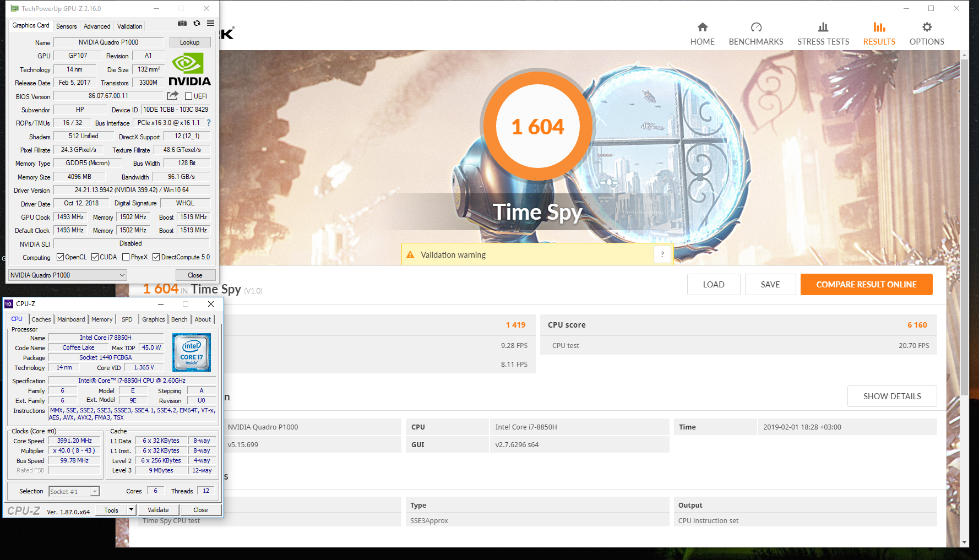
Task: Switch to the CPU-Z SPD tab
Action: coord(127,319)
